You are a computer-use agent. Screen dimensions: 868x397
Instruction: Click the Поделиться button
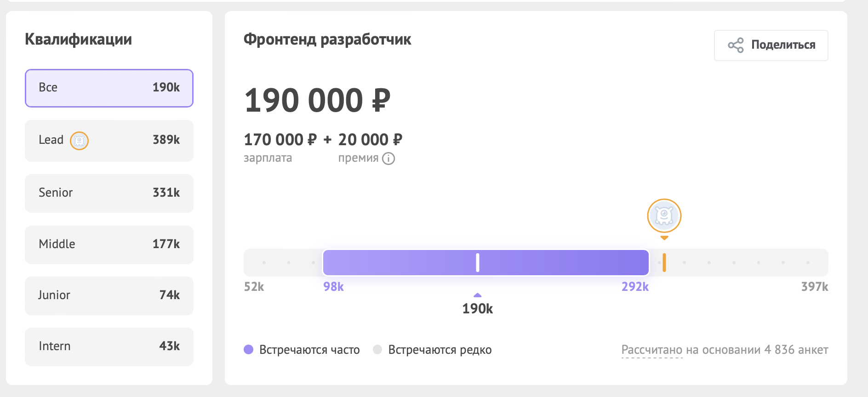(771, 45)
